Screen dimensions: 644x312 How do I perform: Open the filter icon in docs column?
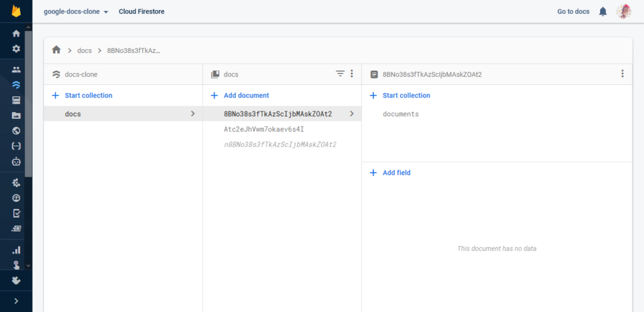click(340, 74)
